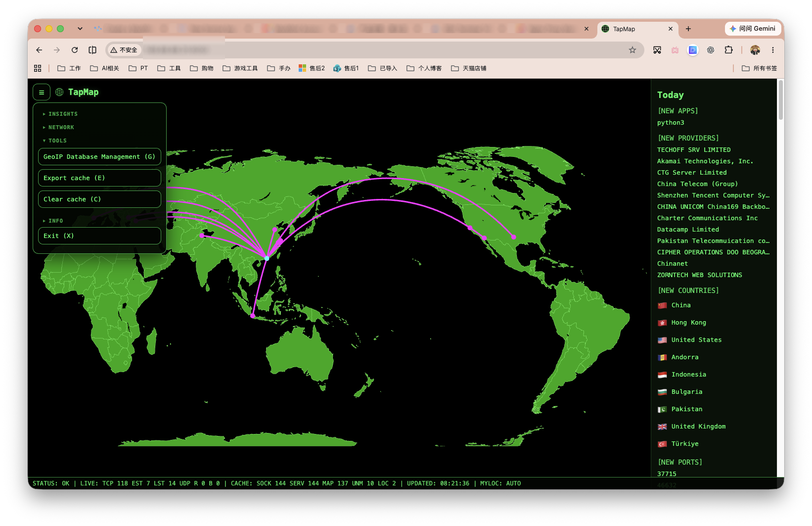Click MYLOC: AUTO in status bar
812x526 pixels.
500,483
